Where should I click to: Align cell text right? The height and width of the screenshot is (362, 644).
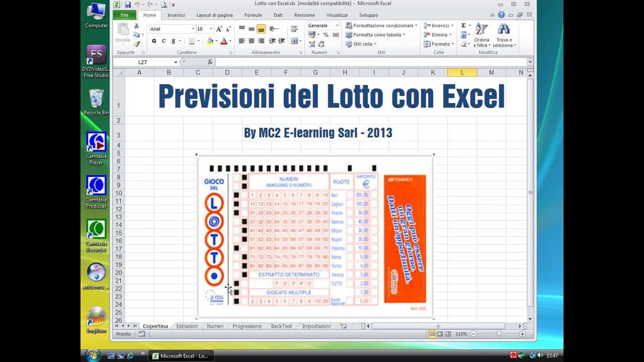261,41
